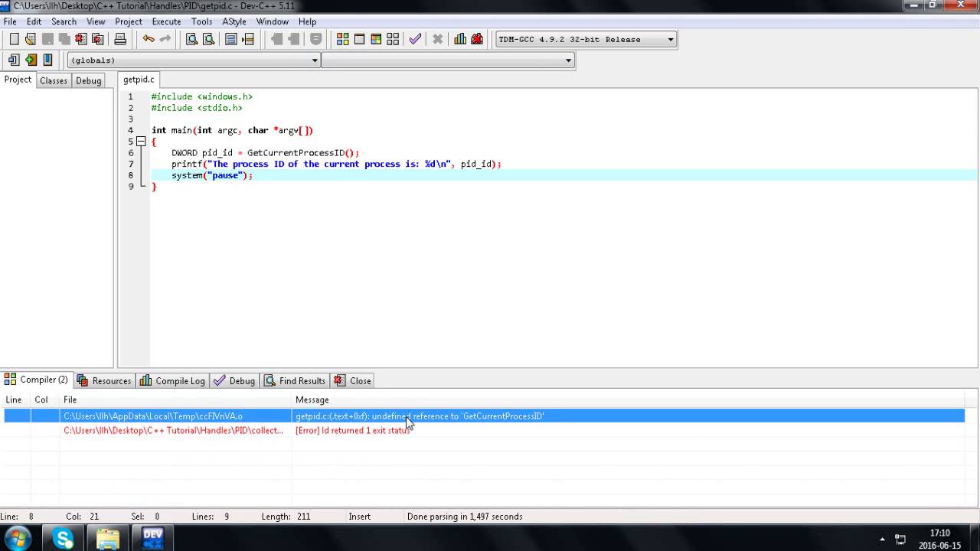Click the Compile & Run icon
This screenshot has width=980, height=551.
click(x=376, y=39)
